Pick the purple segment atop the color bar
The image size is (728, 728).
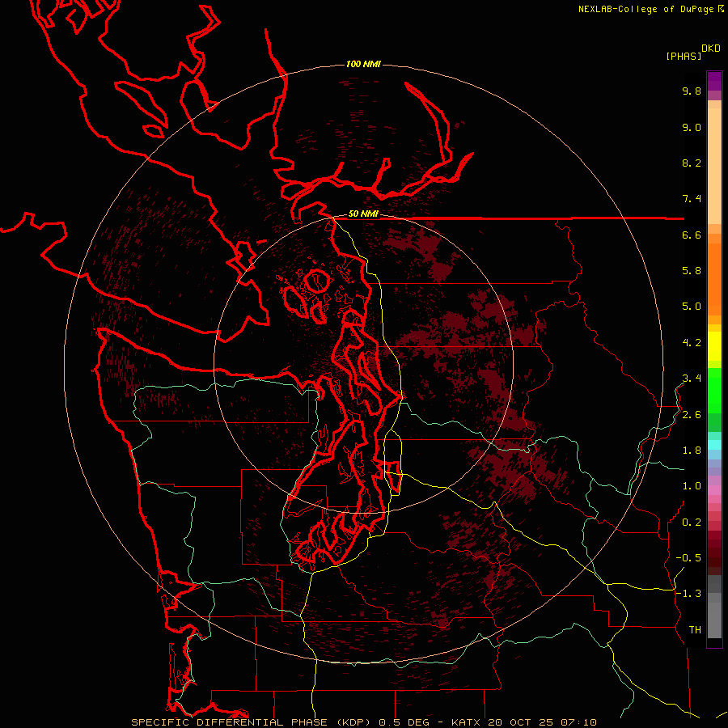714,81
